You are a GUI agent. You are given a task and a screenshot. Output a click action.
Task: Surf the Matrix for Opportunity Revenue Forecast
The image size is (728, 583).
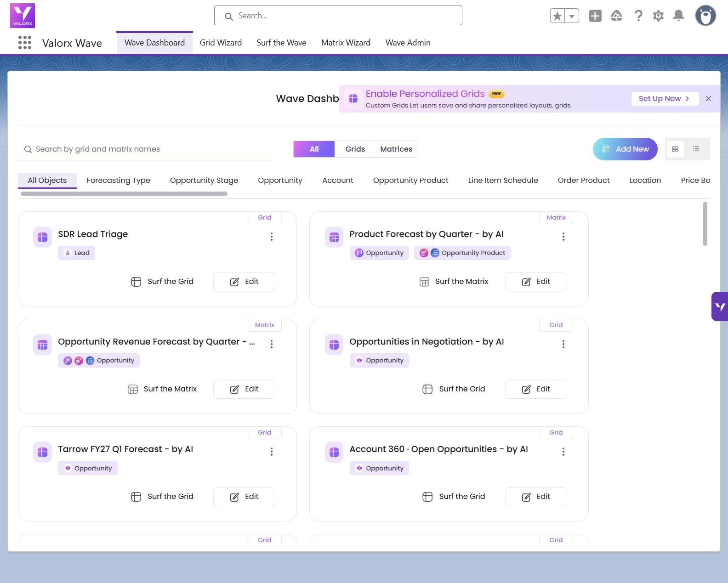click(x=162, y=389)
